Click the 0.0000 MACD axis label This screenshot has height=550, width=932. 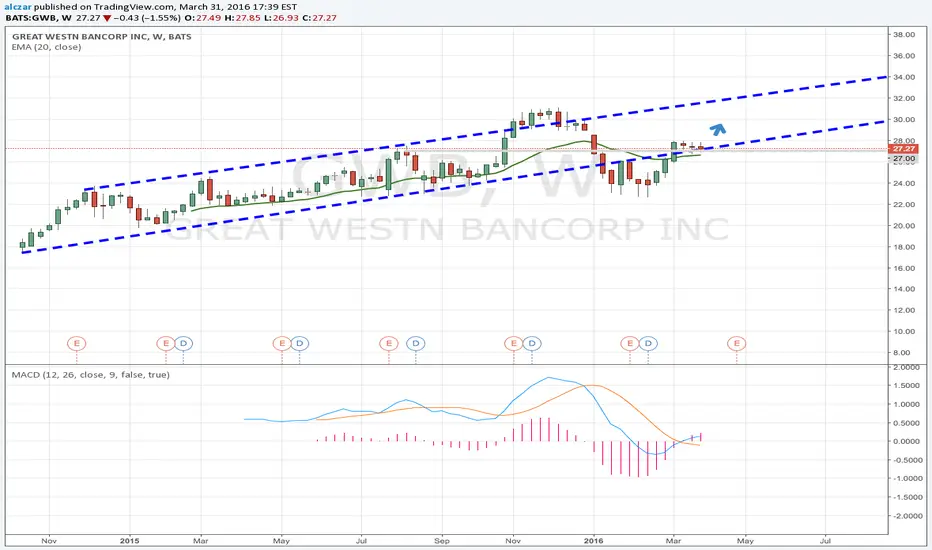[x=906, y=441]
